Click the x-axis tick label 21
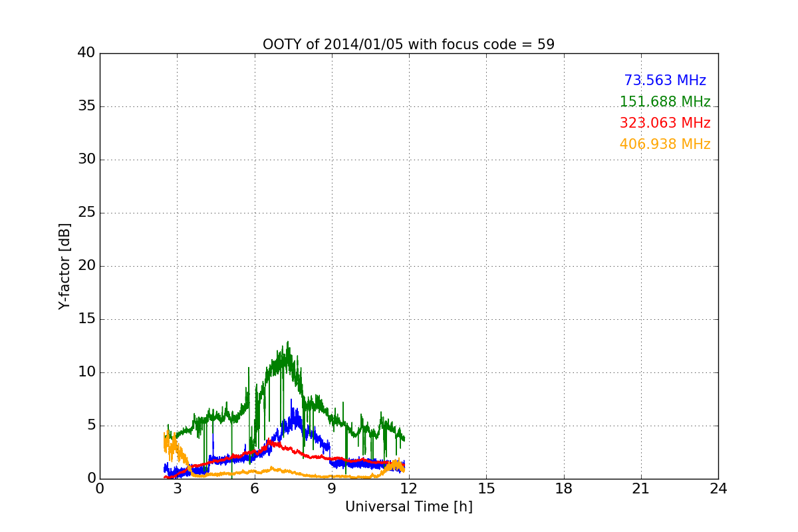This screenshot has width=798, height=532. 641,489
